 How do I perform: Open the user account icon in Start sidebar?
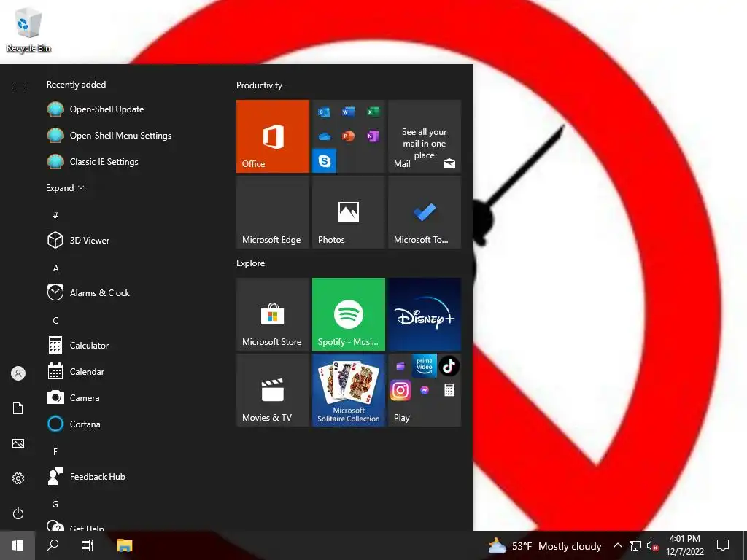(18, 373)
